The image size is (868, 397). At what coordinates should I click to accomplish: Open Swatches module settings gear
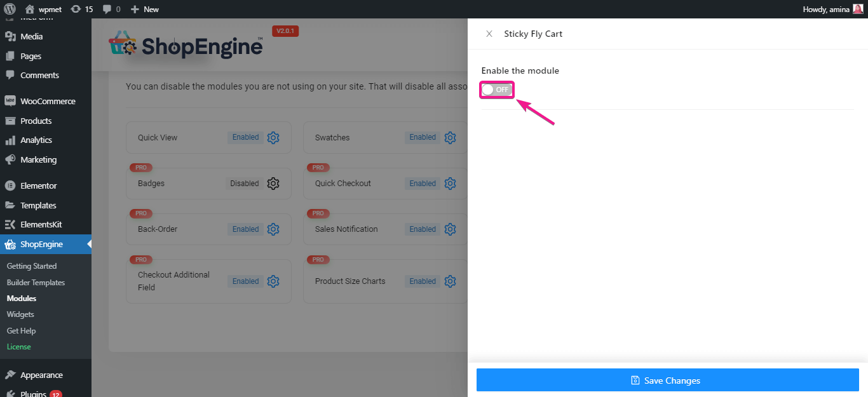coord(451,137)
